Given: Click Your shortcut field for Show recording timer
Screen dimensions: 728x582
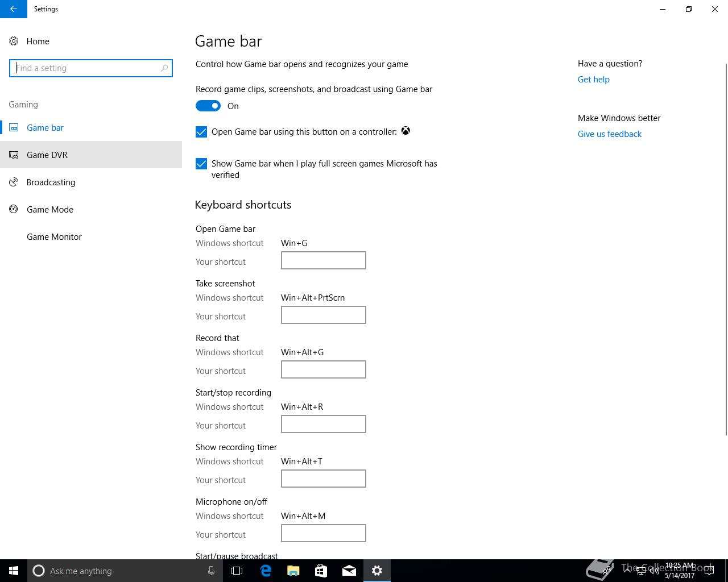Looking at the screenshot, I should [324, 479].
